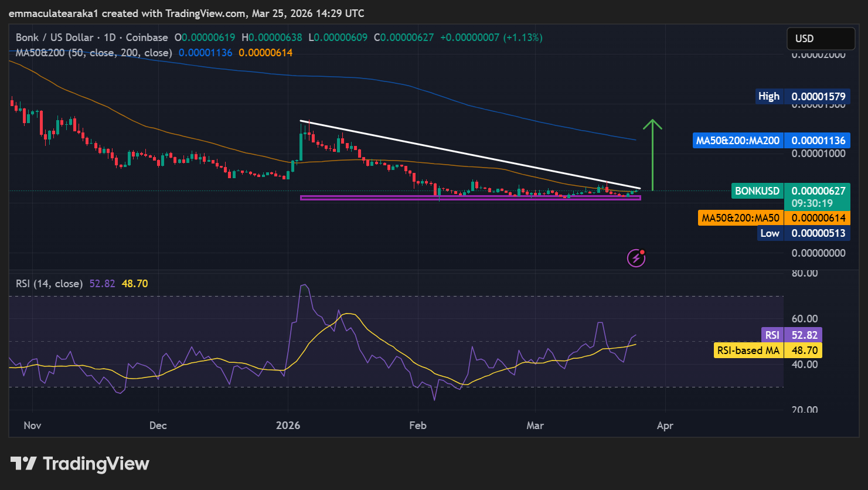Click the purple lightning bolt icon

click(x=636, y=258)
